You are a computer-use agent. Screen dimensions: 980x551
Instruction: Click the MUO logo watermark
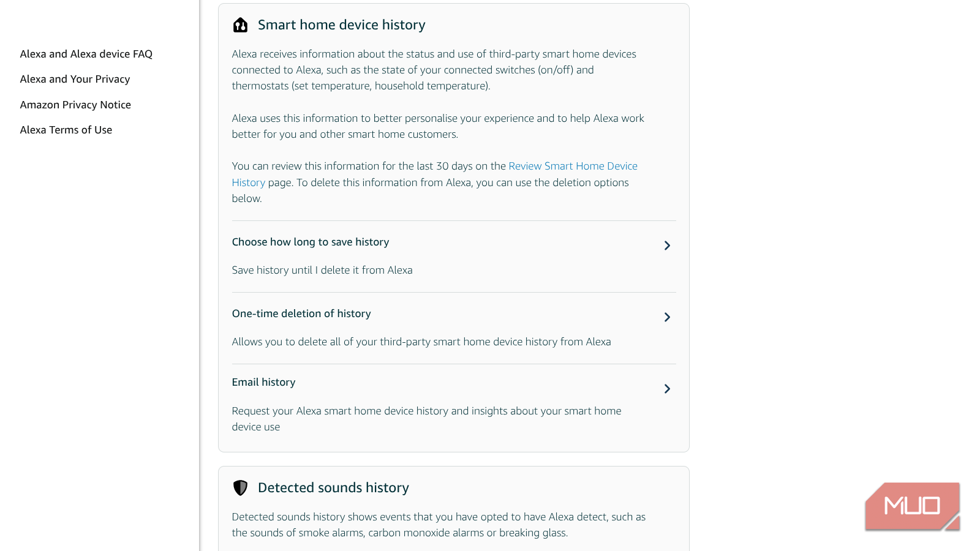(x=912, y=506)
